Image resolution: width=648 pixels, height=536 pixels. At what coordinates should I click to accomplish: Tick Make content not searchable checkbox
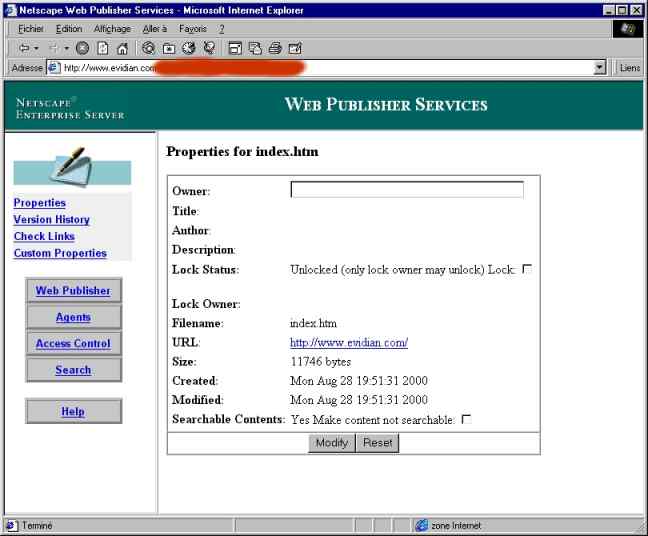tap(466, 419)
